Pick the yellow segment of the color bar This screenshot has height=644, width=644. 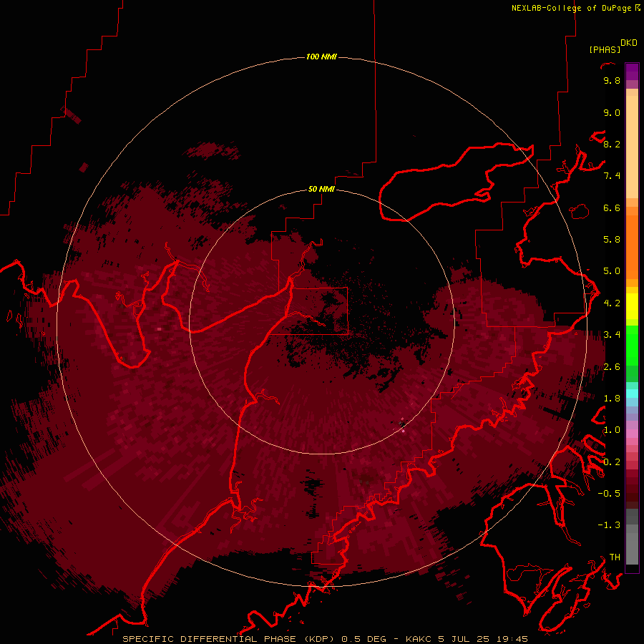pos(632,306)
